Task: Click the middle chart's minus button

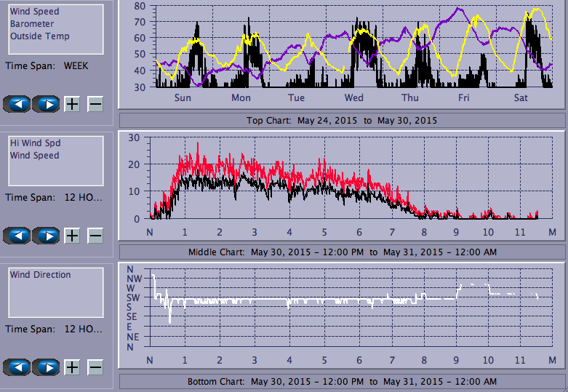Action: [95, 236]
